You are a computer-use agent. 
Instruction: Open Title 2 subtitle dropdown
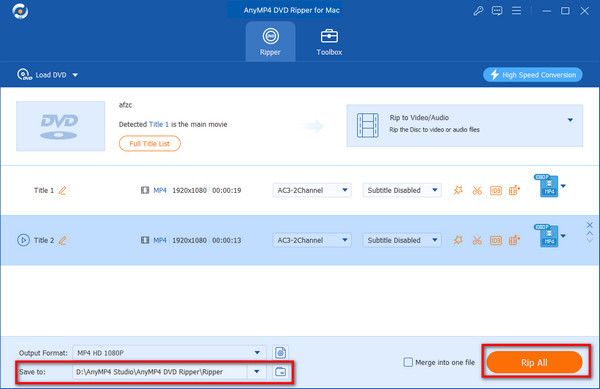pyautogui.click(x=402, y=240)
